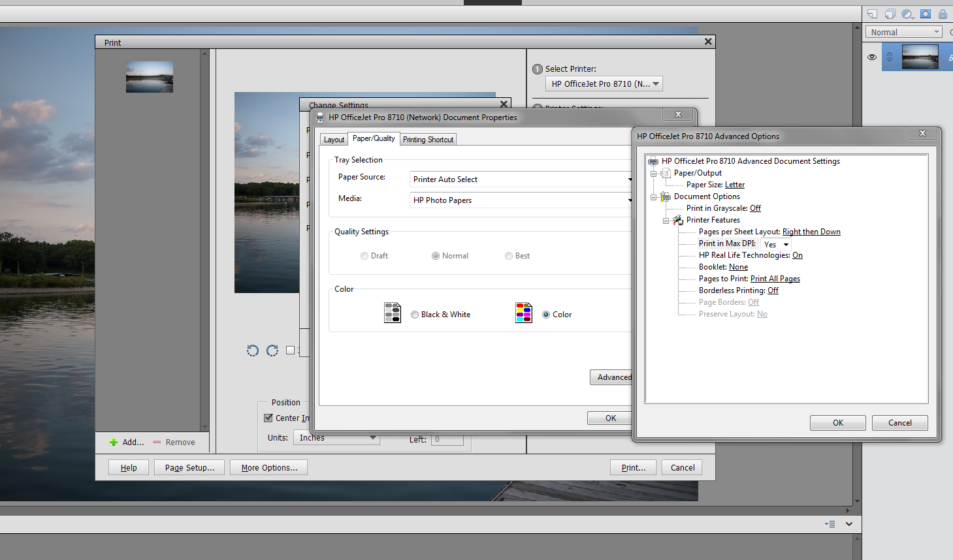Click the create new layer icon
The image size is (953, 560).
(x=872, y=14)
